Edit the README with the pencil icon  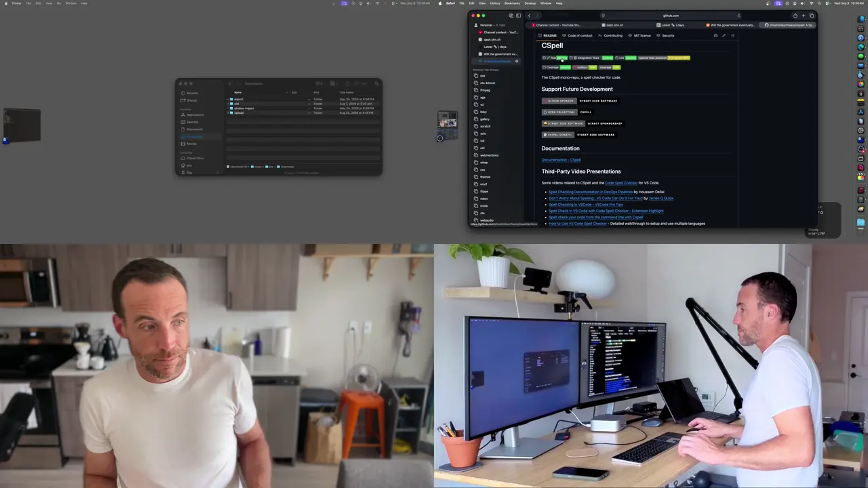(x=724, y=35)
